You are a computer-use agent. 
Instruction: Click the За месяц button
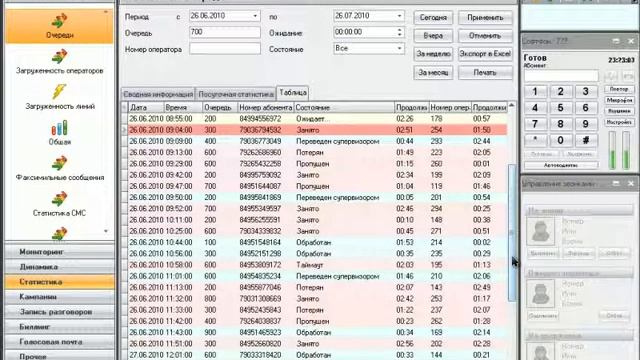433,73
